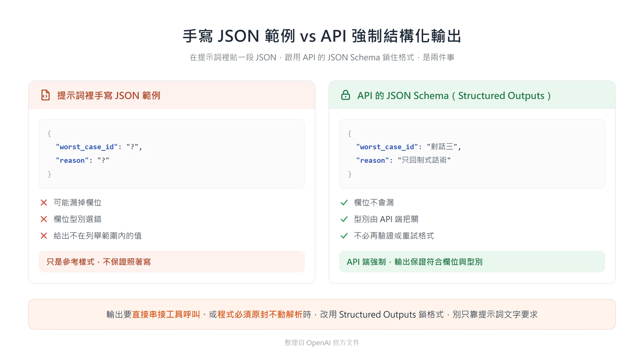Click the text 可能漏掉欄位
644x353 pixels.
[77, 203]
